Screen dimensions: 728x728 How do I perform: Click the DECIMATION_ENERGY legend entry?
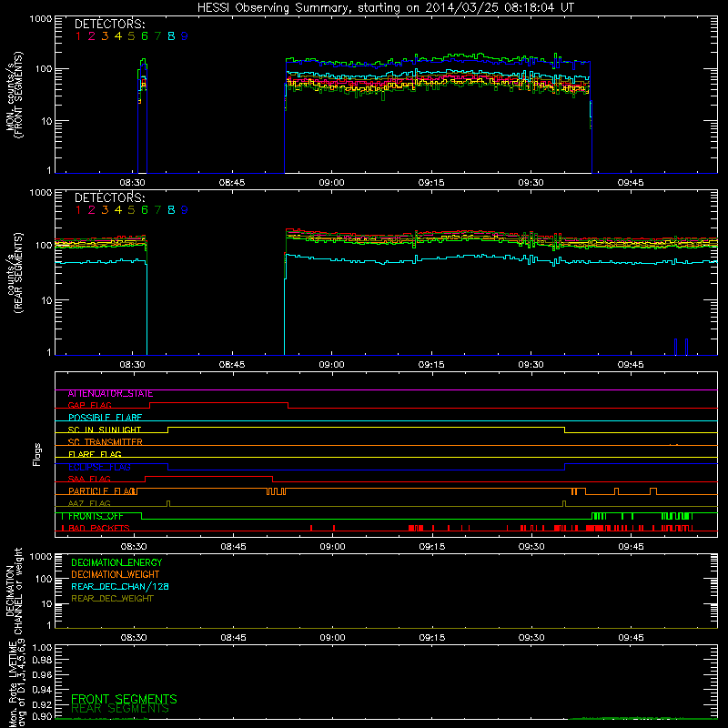click(x=116, y=562)
